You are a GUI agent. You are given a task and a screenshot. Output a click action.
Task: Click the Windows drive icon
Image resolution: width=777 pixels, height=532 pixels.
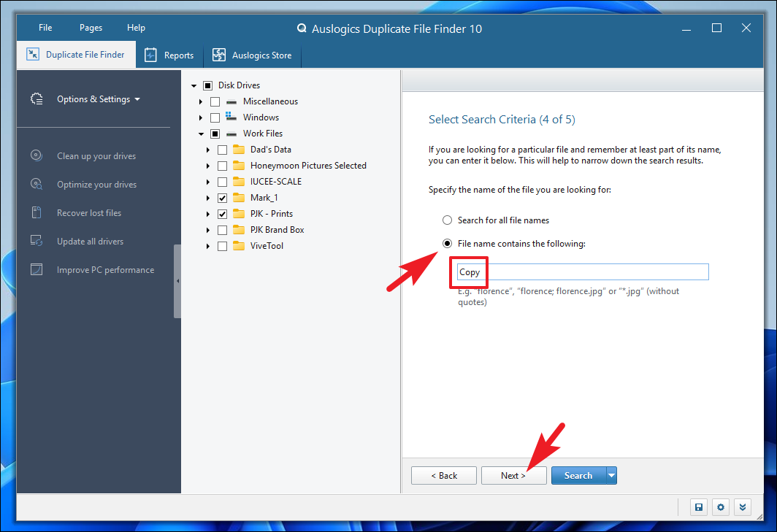point(231,117)
